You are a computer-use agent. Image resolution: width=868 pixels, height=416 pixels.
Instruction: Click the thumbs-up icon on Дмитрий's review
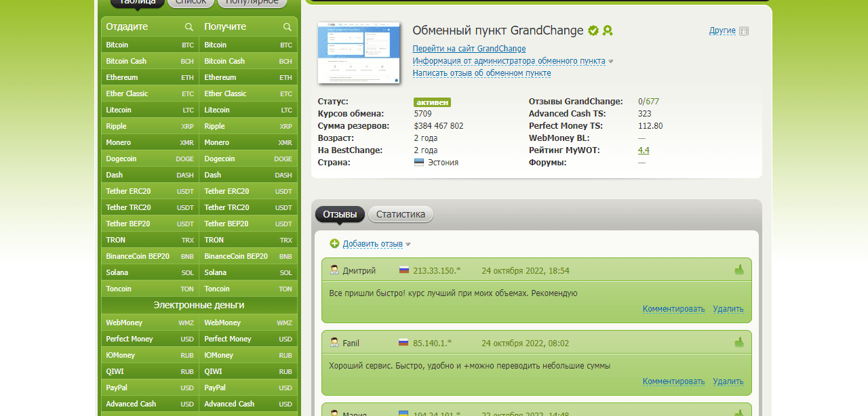tap(739, 270)
